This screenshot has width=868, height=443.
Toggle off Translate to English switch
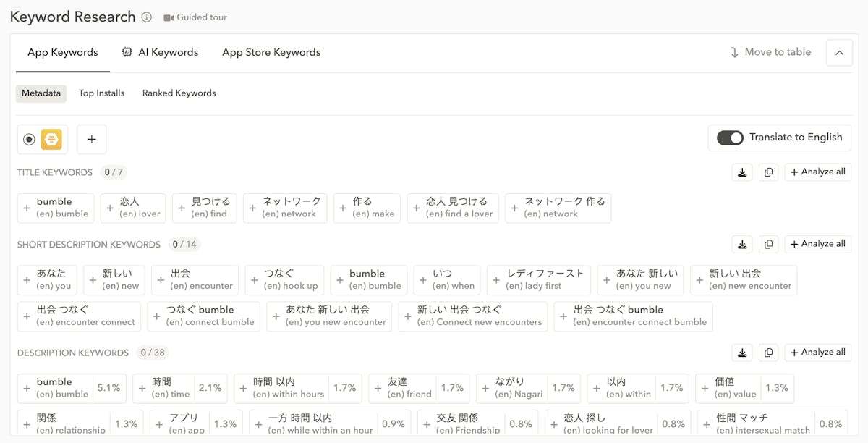point(730,138)
